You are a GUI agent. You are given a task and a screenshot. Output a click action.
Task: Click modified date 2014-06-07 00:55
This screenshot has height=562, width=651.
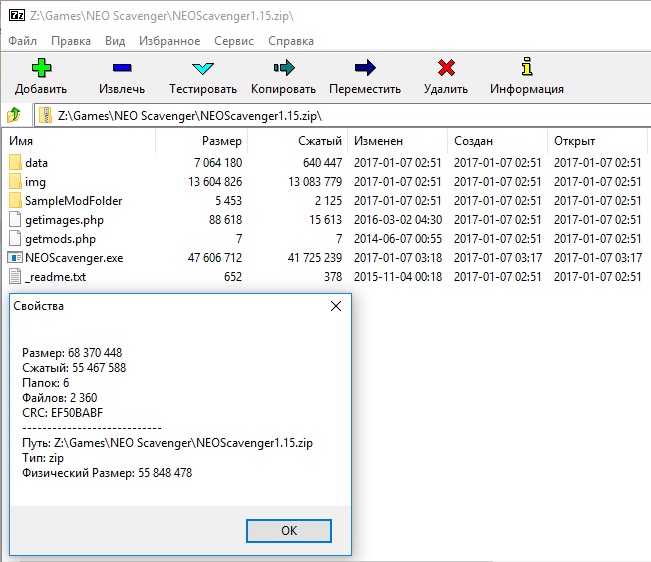click(398, 239)
